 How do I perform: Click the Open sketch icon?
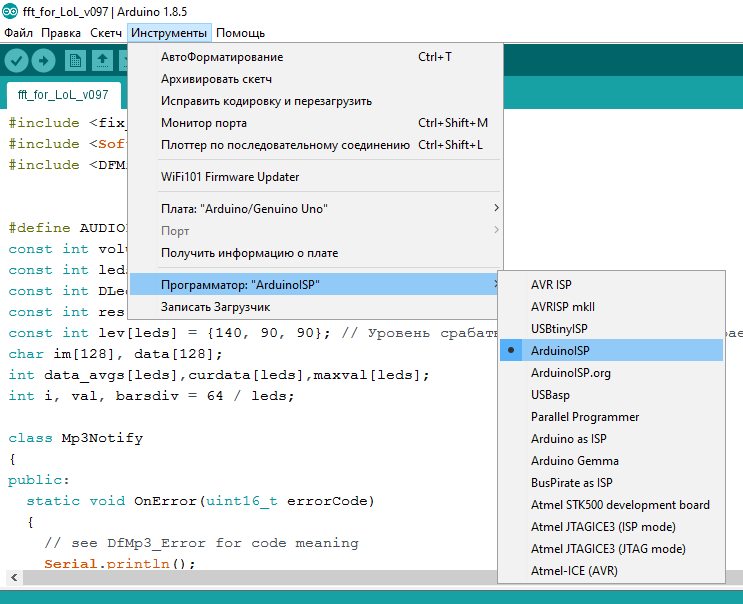tap(102, 61)
